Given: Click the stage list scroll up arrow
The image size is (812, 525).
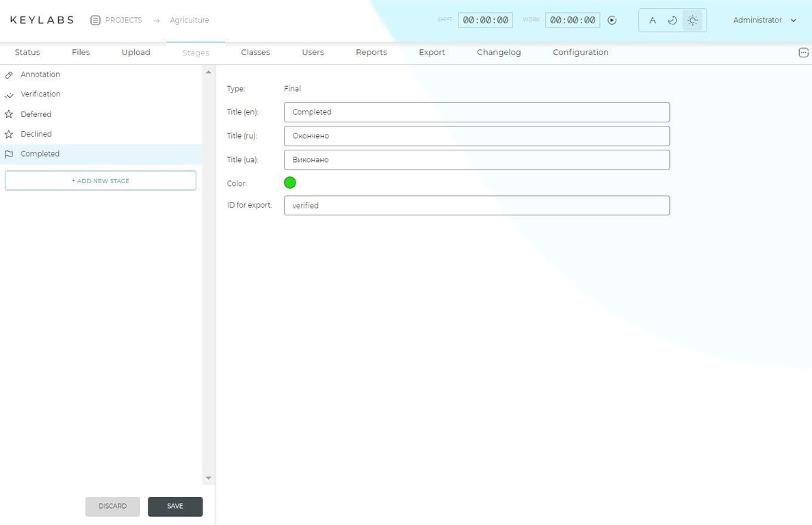Looking at the screenshot, I should click(209, 72).
